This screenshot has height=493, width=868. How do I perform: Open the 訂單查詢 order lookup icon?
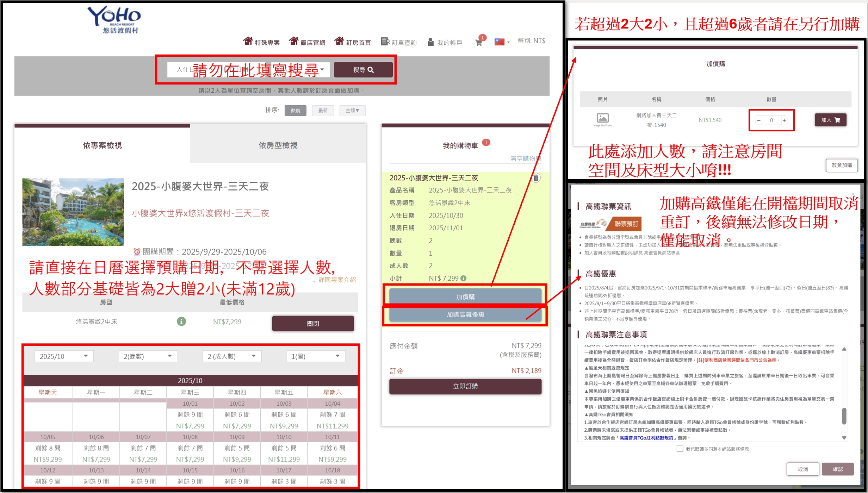[x=385, y=42]
